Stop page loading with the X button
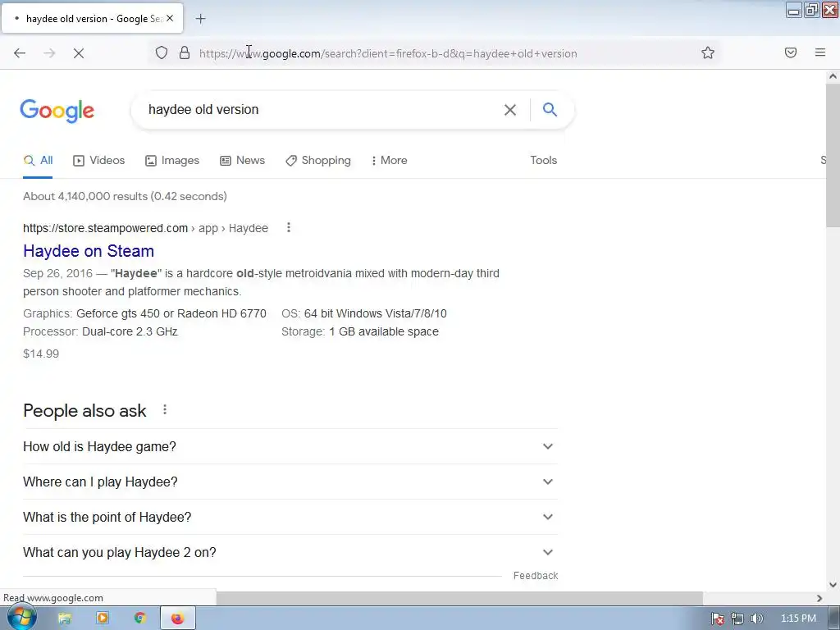The width and height of the screenshot is (840, 630). 79,53
